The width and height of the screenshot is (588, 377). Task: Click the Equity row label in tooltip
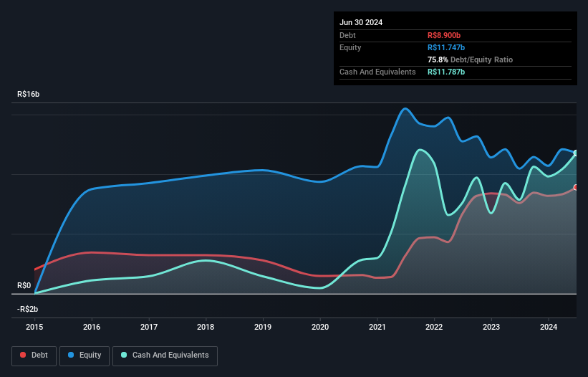(x=350, y=47)
